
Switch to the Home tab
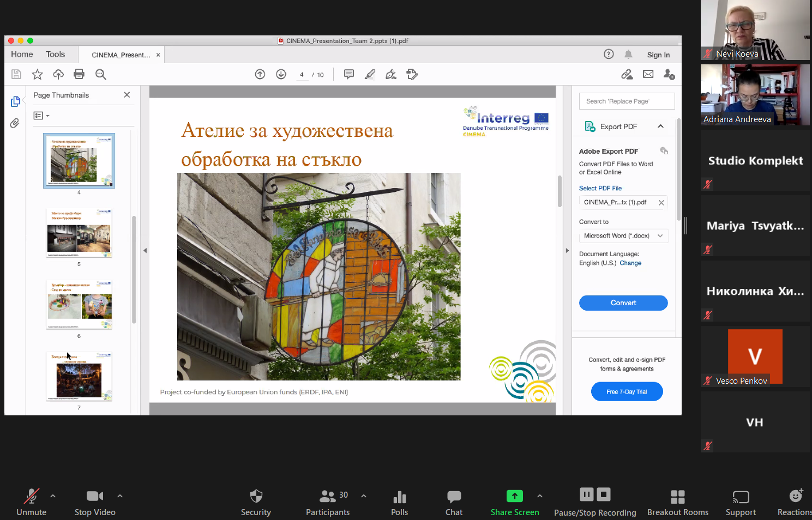22,55
